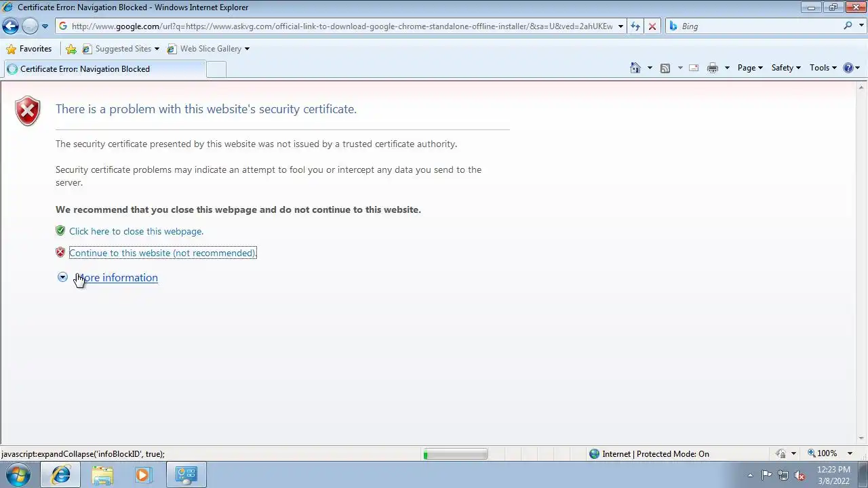The height and width of the screenshot is (488, 868).
Task: Click the large red shield error icon
Action: (28, 110)
